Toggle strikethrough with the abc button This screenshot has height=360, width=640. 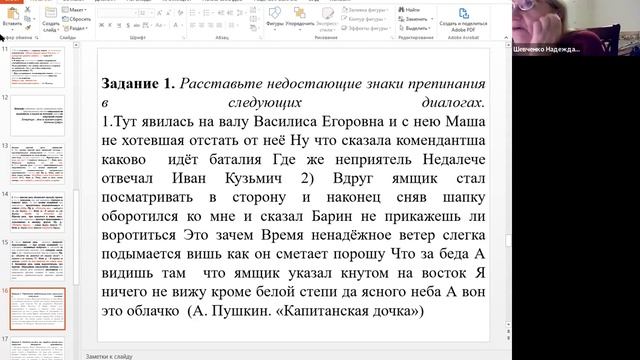(137, 25)
